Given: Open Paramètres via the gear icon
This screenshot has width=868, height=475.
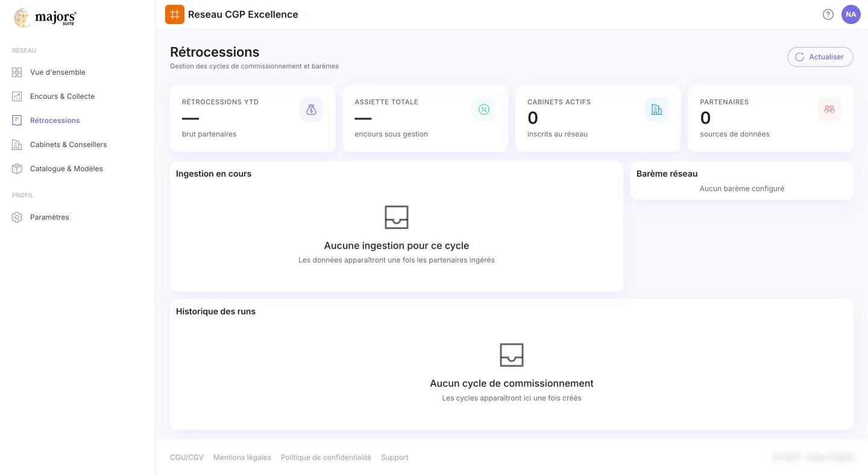Looking at the screenshot, I should pyautogui.click(x=17, y=217).
